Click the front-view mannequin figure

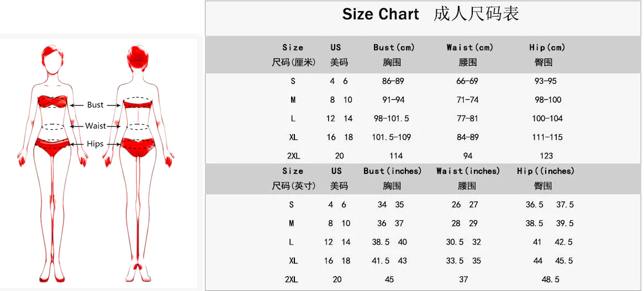point(52,160)
